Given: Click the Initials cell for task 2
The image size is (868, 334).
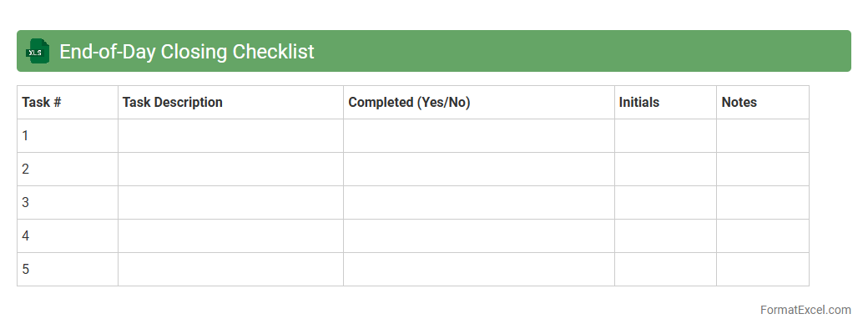Looking at the screenshot, I should pyautogui.click(x=665, y=170).
